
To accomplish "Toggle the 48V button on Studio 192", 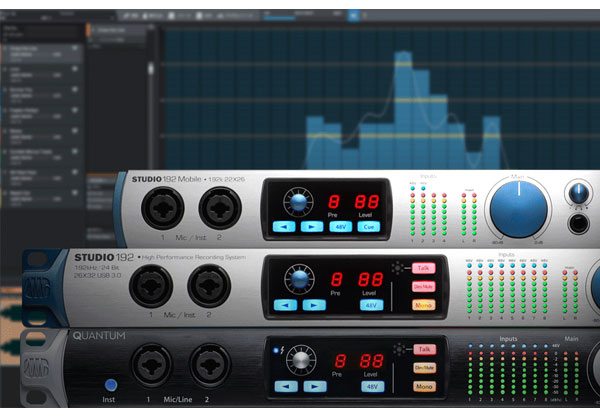I will pos(372,305).
